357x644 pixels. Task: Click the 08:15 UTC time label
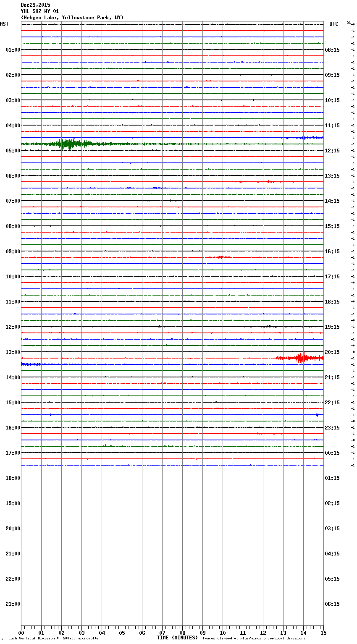pyautogui.click(x=332, y=50)
